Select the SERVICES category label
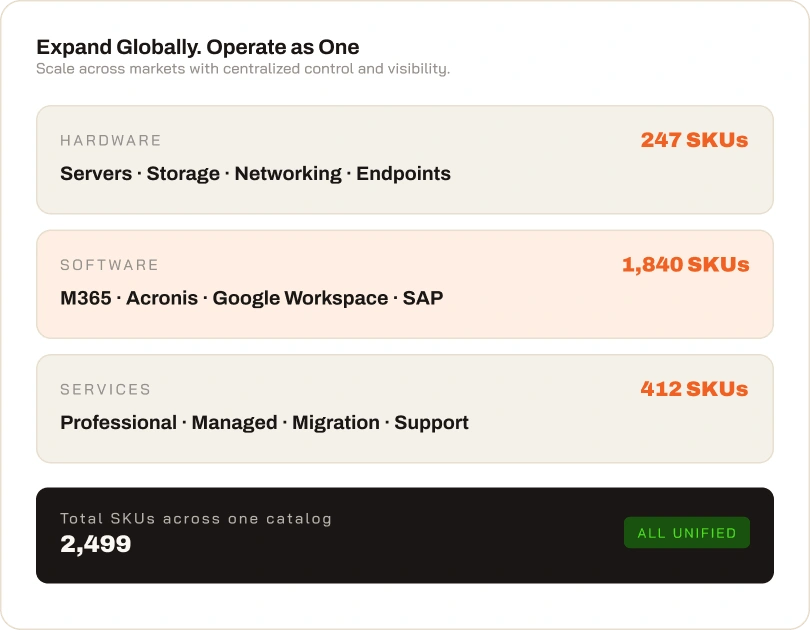 point(105,389)
